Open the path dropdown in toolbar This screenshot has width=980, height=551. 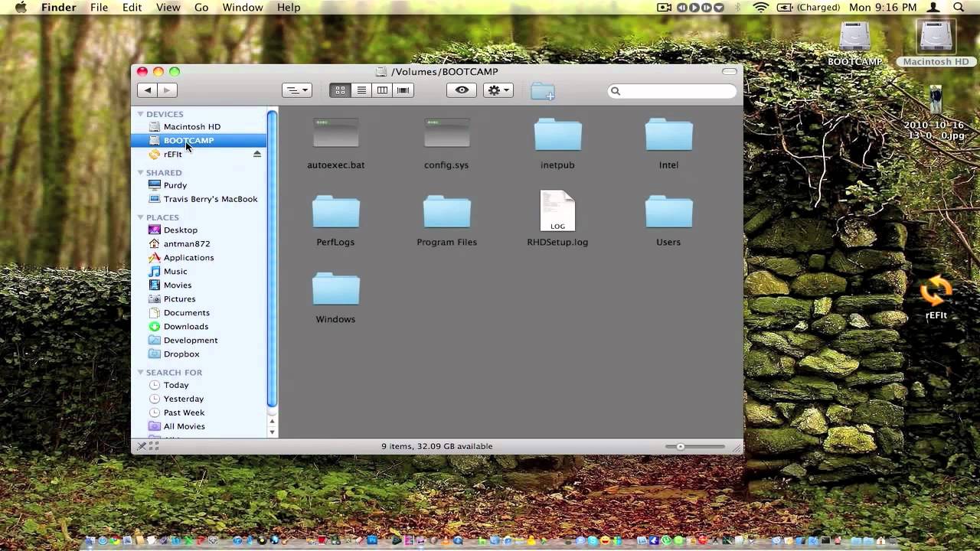296,90
